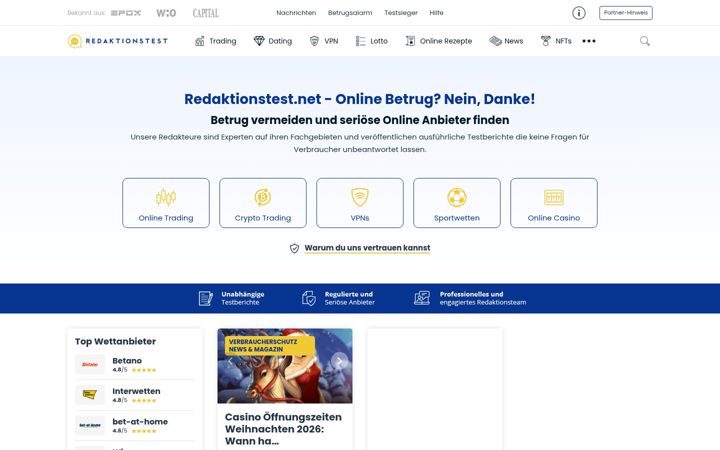Click the bitcoin Crypto Trading icon
The width and height of the screenshot is (720, 450).
tap(263, 197)
